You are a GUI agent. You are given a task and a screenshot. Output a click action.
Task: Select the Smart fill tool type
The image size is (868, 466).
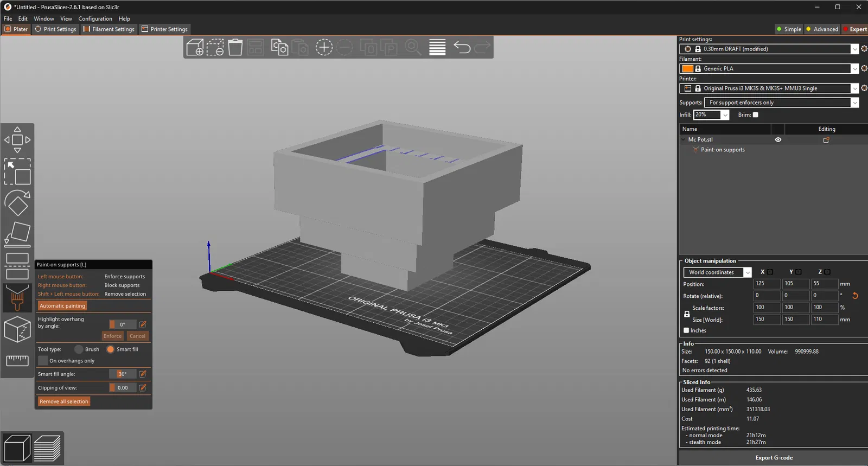pyautogui.click(x=111, y=349)
